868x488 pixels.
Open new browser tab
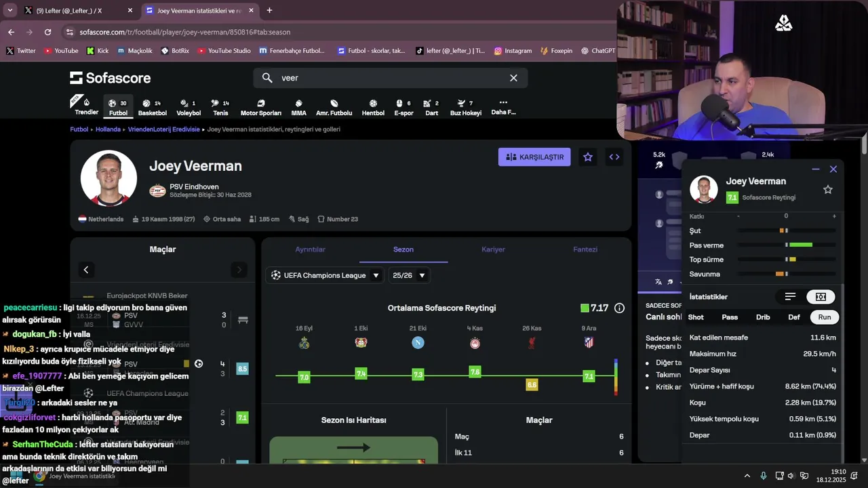pos(269,10)
